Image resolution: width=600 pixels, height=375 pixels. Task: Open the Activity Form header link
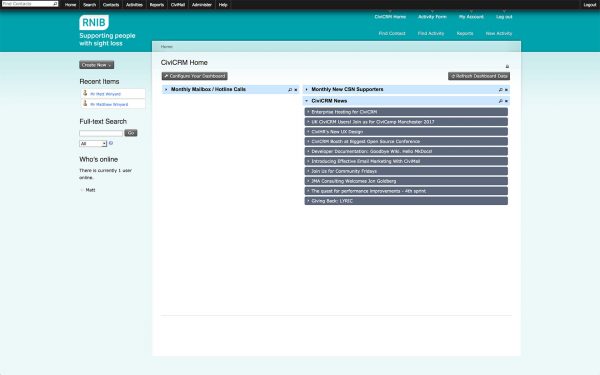click(432, 17)
